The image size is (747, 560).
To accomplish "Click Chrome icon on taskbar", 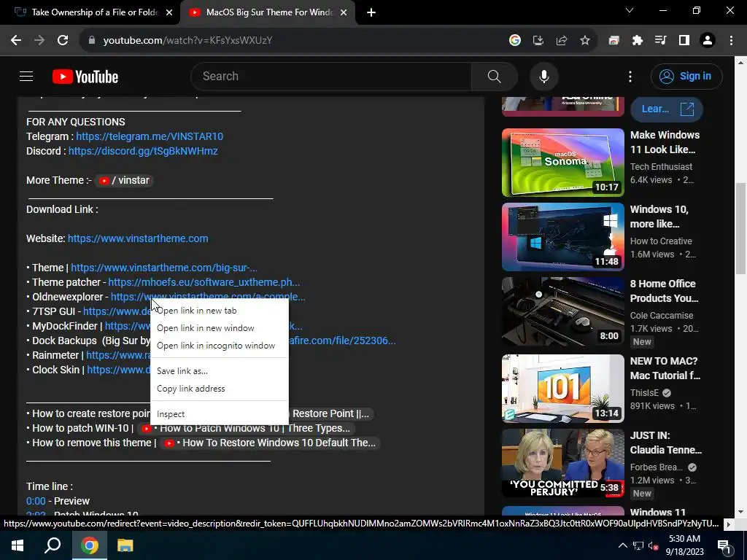I will 90,545.
